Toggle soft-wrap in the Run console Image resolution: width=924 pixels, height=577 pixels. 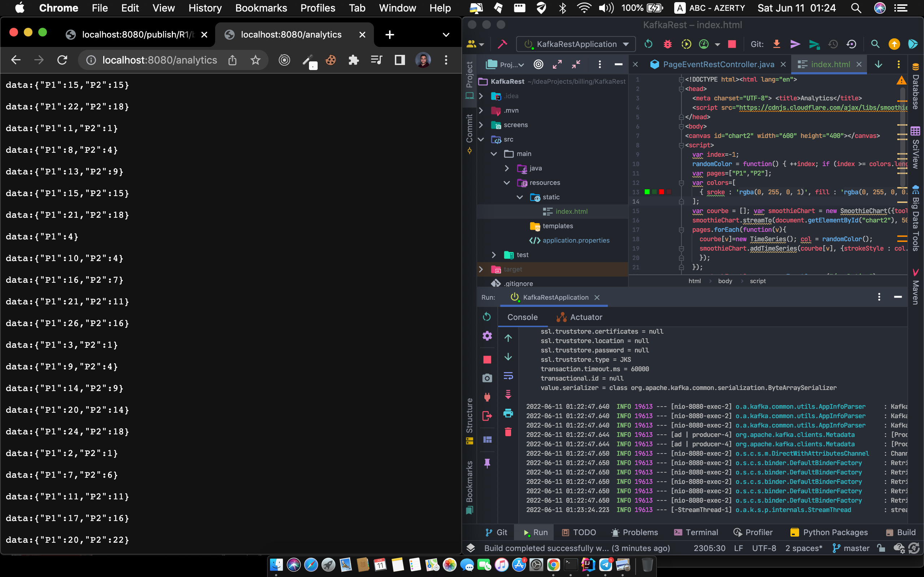508,376
